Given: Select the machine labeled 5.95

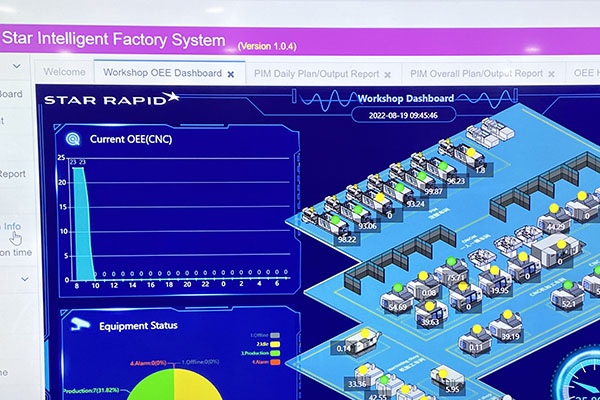Looking at the screenshot, I should (x=447, y=379).
